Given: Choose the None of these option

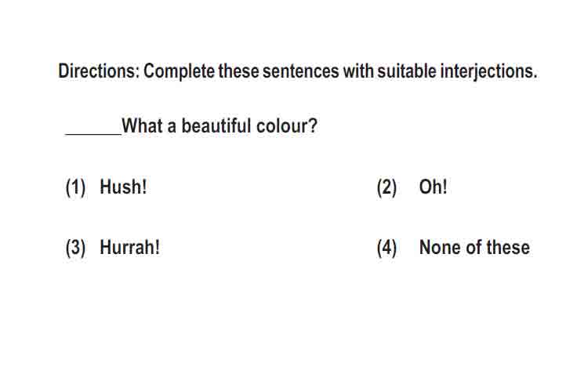Looking at the screenshot, I should (x=474, y=247).
